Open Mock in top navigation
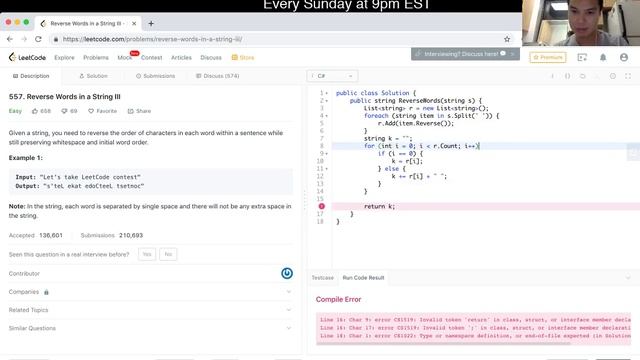640x360 pixels. pos(124,58)
